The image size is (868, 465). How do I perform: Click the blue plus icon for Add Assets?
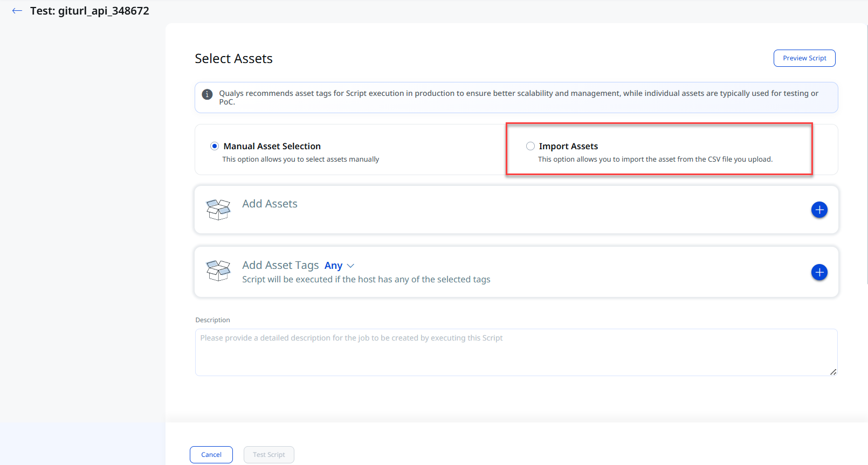(819, 210)
